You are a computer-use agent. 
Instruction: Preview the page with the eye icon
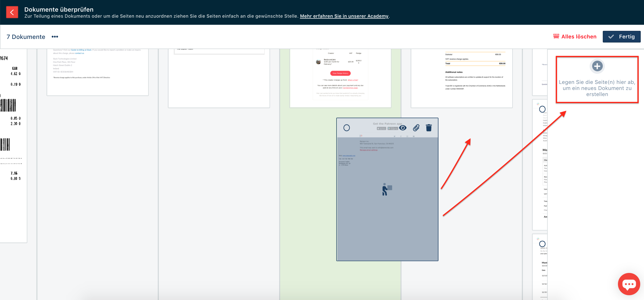403,128
